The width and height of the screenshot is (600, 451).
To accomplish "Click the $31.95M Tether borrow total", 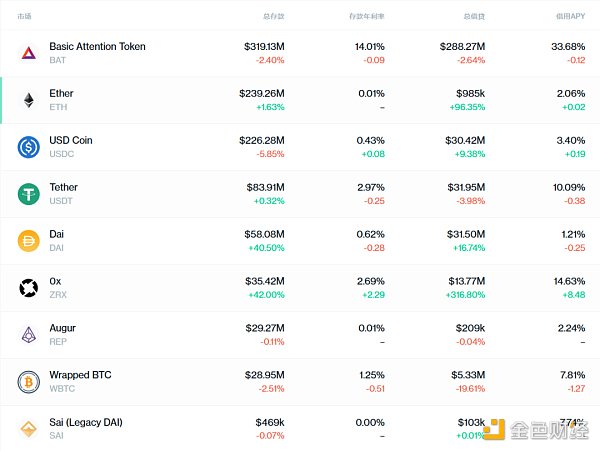I will pyautogui.click(x=466, y=187).
